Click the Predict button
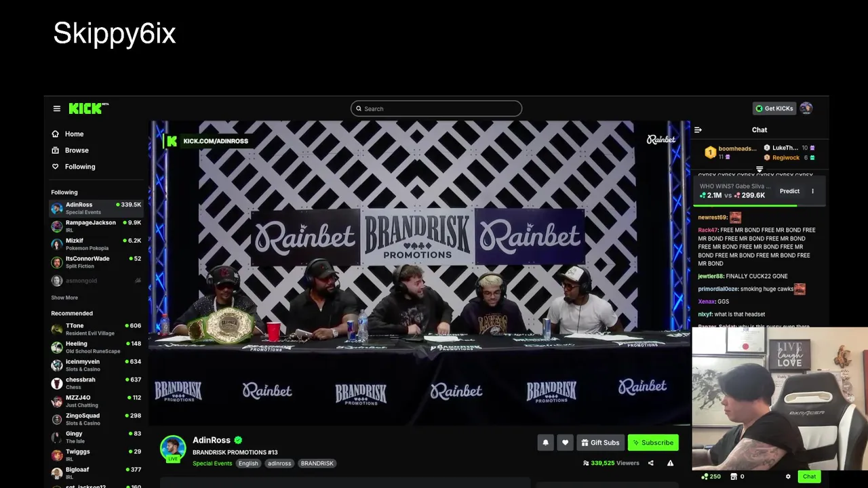 (x=789, y=191)
